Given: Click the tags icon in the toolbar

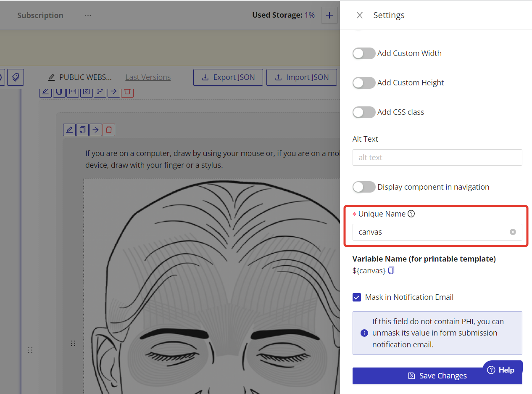Looking at the screenshot, I should pyautogui.click(x=16, y=77).
